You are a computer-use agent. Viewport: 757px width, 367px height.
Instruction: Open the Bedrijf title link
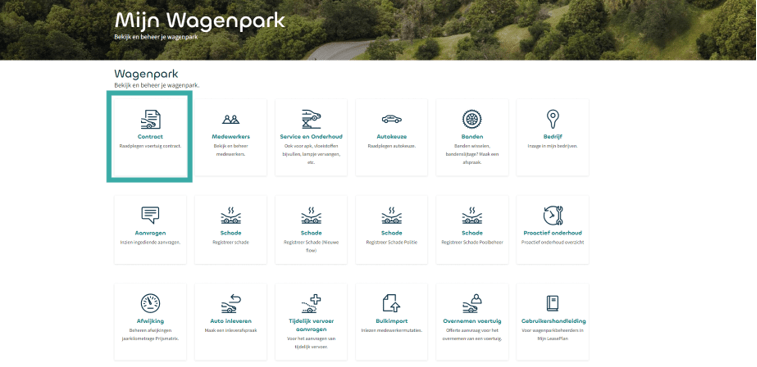click(x=552, y=137)
